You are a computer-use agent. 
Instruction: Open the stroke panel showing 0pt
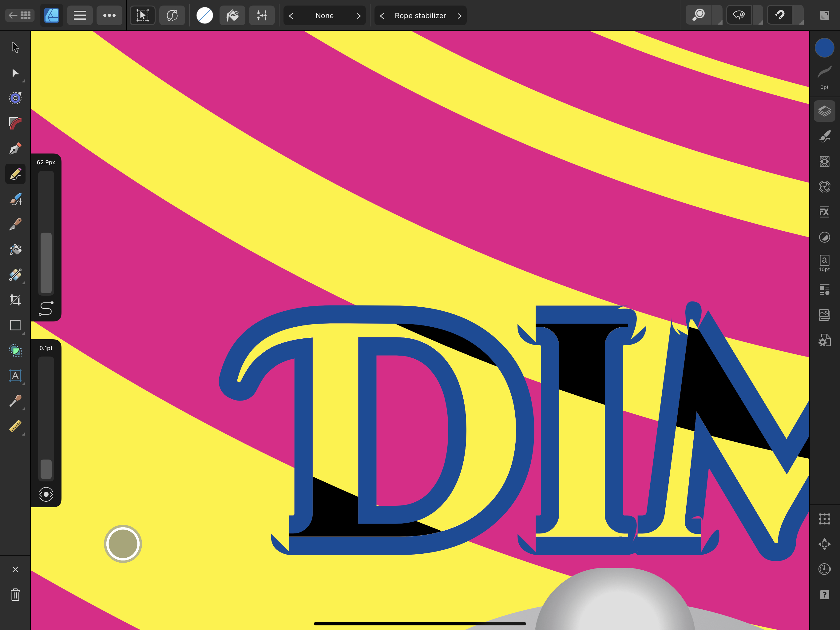tap(824, 78)
